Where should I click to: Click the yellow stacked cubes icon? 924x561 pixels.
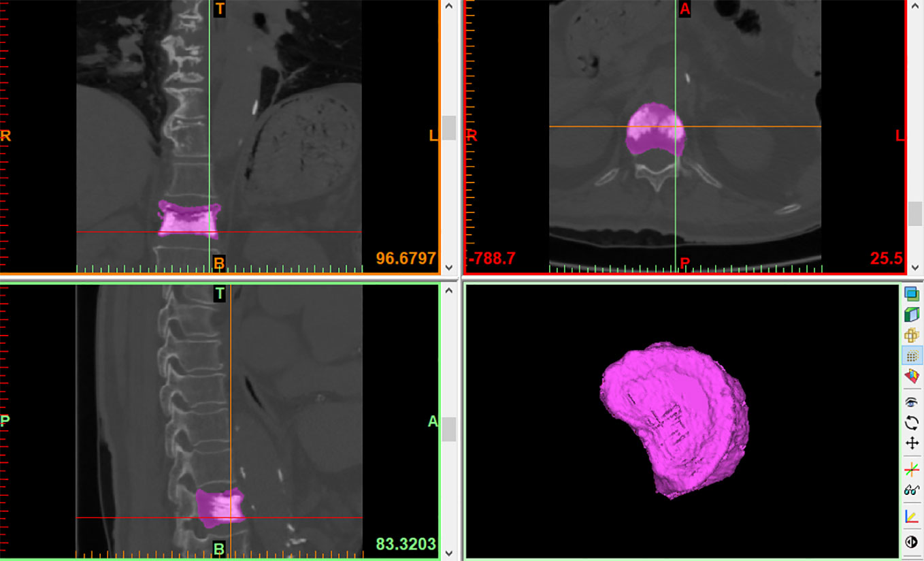point(912,335)
